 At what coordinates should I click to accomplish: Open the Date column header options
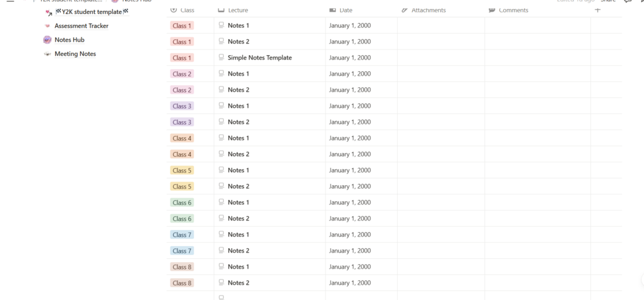(x=345, y=10)
